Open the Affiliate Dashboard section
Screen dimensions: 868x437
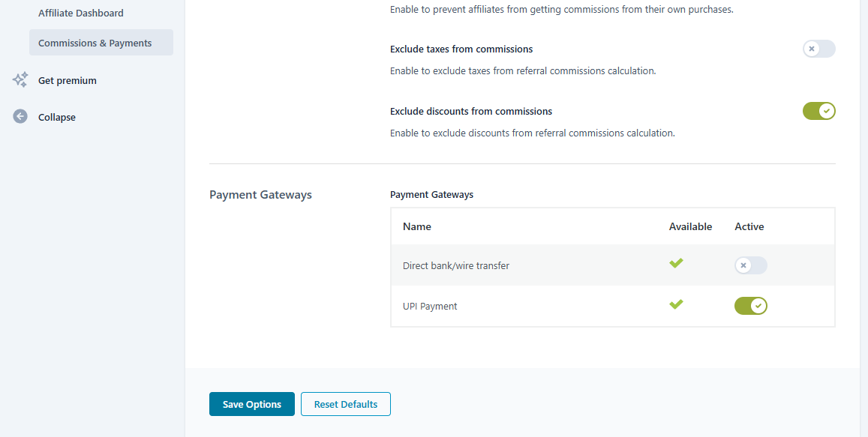pos(80,13)
